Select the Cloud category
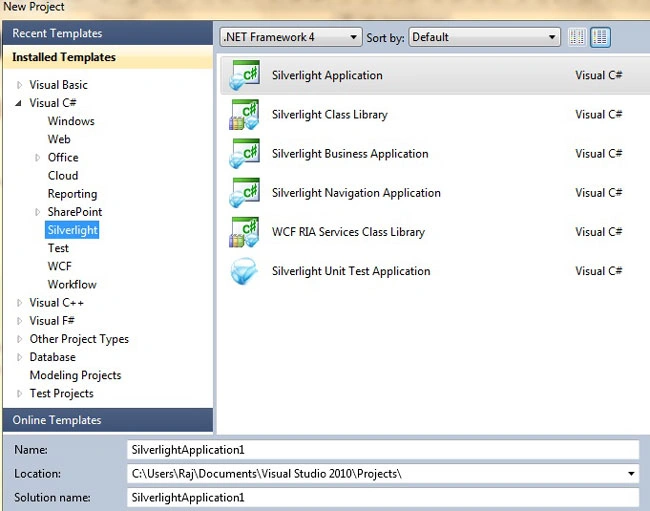This screenshot has width=650, height=511. click(63, 176)
